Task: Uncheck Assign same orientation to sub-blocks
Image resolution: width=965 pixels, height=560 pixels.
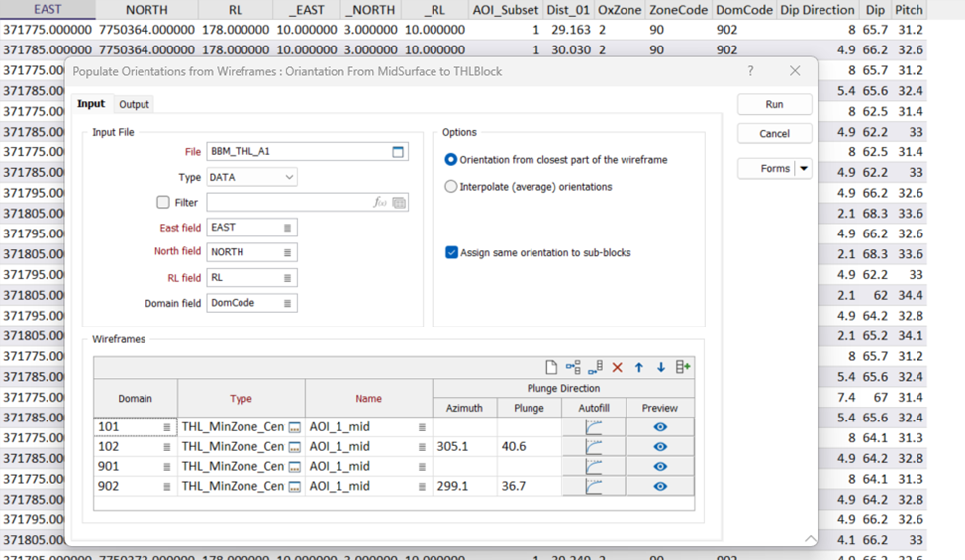Action: pos(452,253)
